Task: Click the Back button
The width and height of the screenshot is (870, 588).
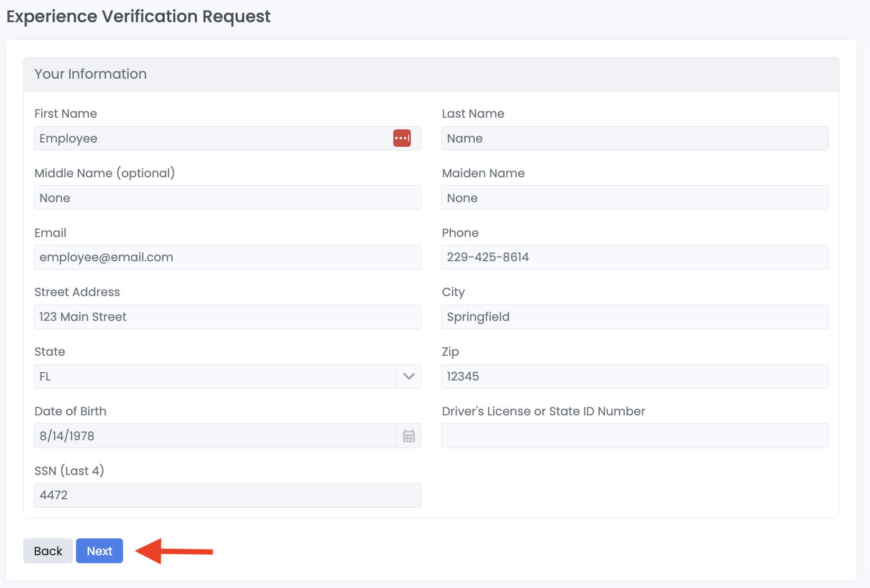Action: (x=48, y=551)
